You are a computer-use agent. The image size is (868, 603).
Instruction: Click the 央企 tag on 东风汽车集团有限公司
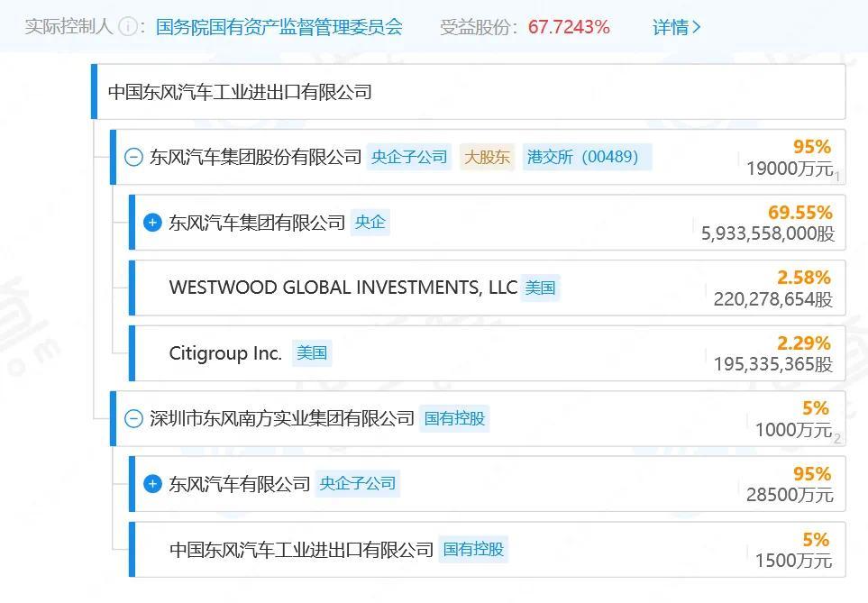click(370, 223)
